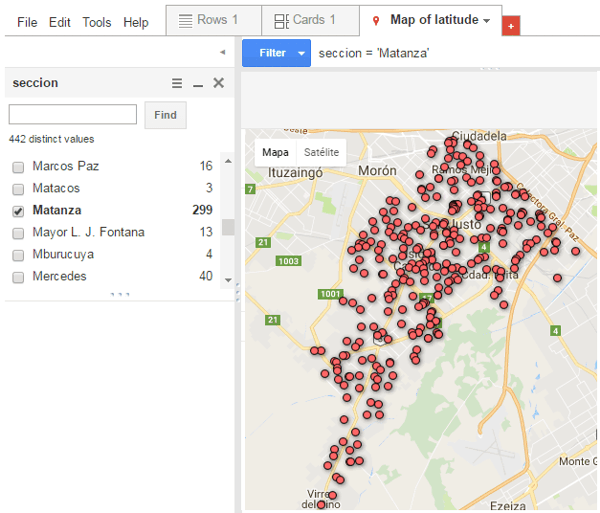Image resolution: width=600 pixels, height=513 pixels.
Task: Click the Find button
Action: click(x=165, y=115)
